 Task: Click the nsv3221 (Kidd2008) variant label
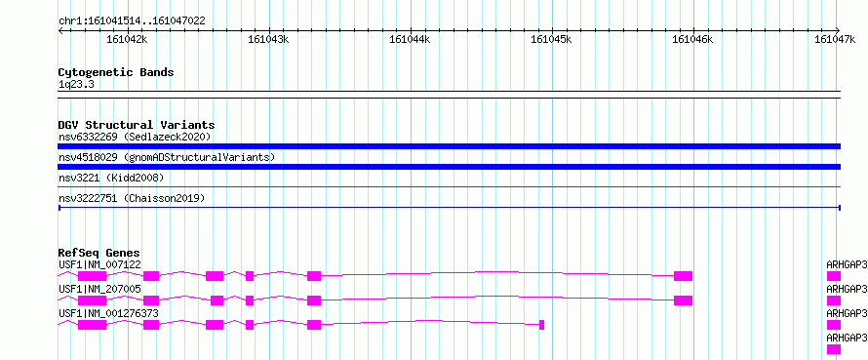tap(111, 178)
